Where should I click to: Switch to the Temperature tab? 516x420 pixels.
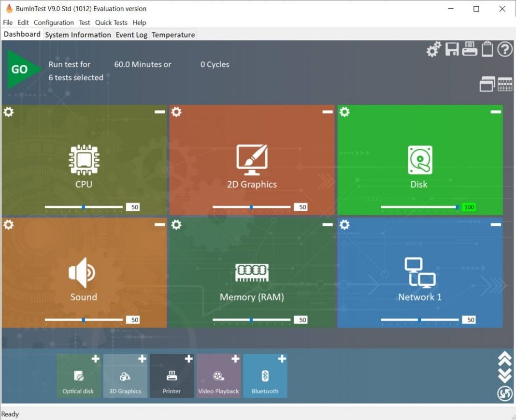pos(173,35)
